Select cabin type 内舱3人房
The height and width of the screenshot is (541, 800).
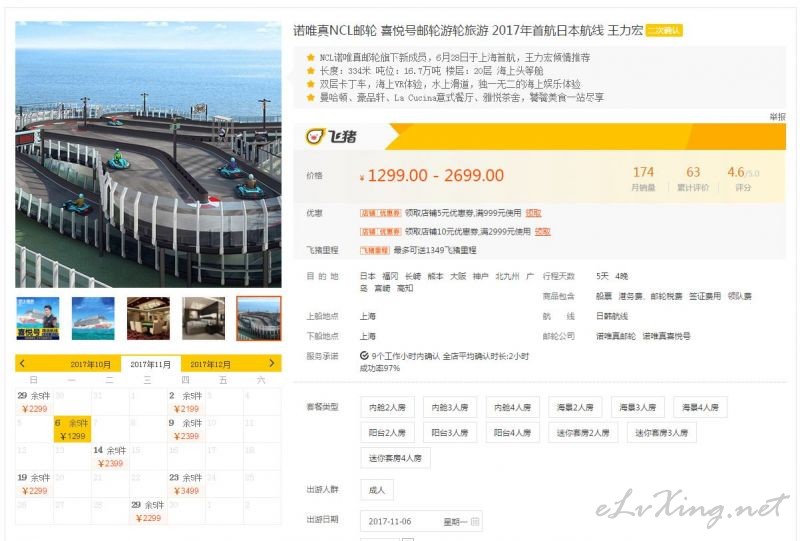pyautogui.click(x=450, y=407)
